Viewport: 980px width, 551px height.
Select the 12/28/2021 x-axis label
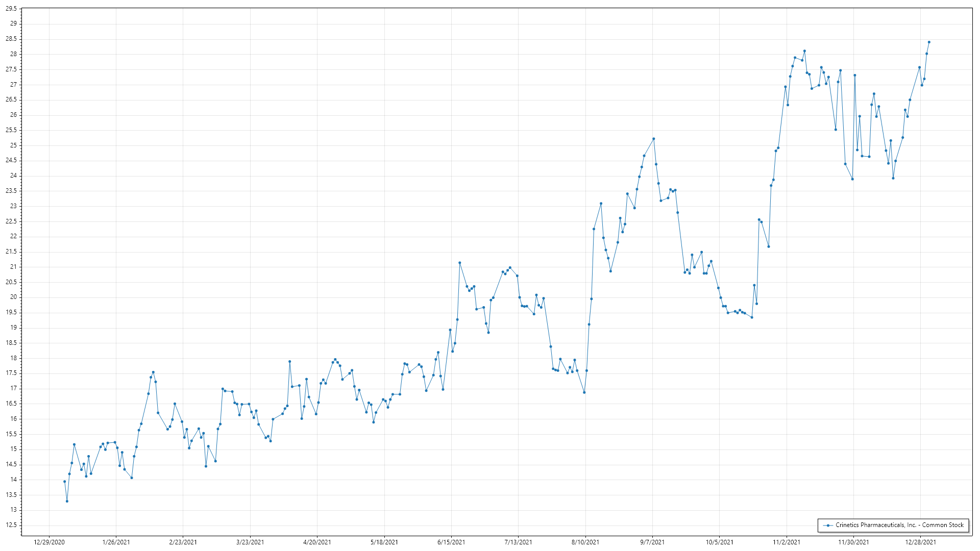click(x=921, y=542)
